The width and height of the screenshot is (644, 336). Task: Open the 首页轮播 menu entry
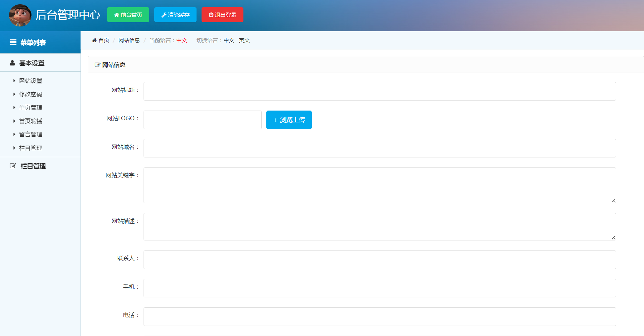click(x=30, y=121)
